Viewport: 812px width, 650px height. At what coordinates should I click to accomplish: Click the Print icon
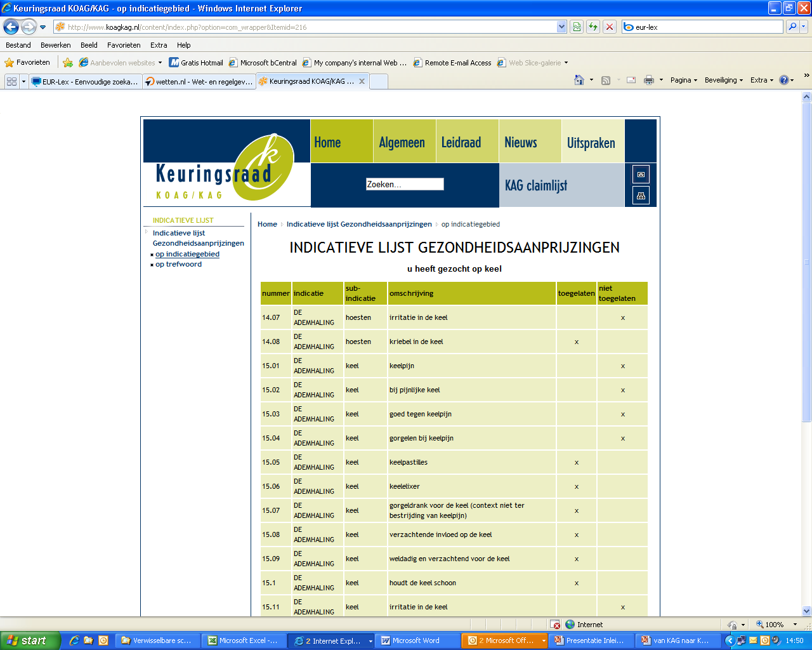pyautogui.click(x=649, y=80)
